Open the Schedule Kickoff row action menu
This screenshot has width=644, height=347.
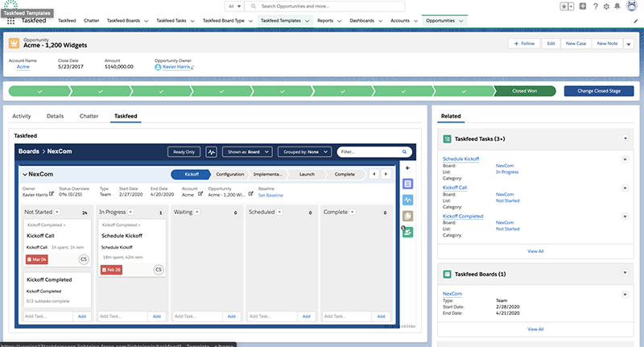pos(625,159)
